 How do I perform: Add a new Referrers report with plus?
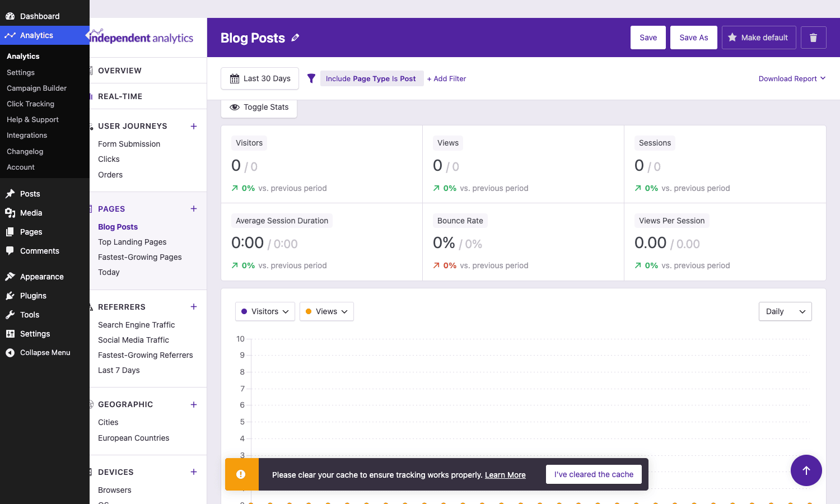194,306
